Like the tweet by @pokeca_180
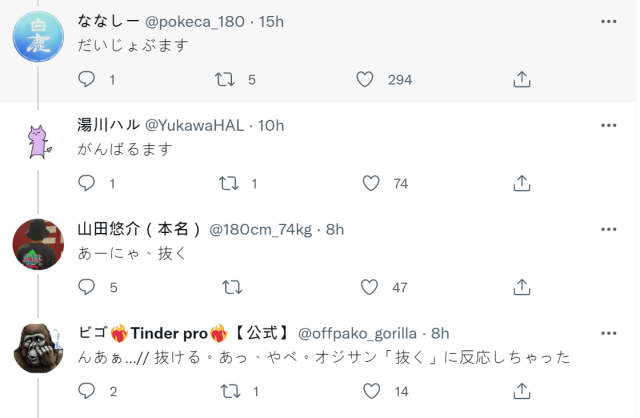Screen dimensions: 640x418 (x=365, y=79)
